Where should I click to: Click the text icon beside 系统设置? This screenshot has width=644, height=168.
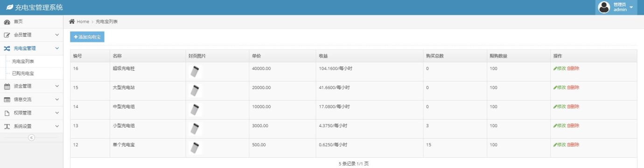click(7, 127)
